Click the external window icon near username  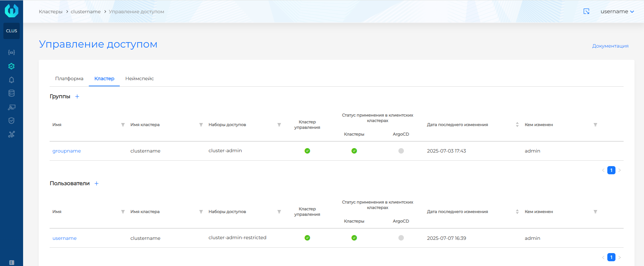[x=586, y=12]
